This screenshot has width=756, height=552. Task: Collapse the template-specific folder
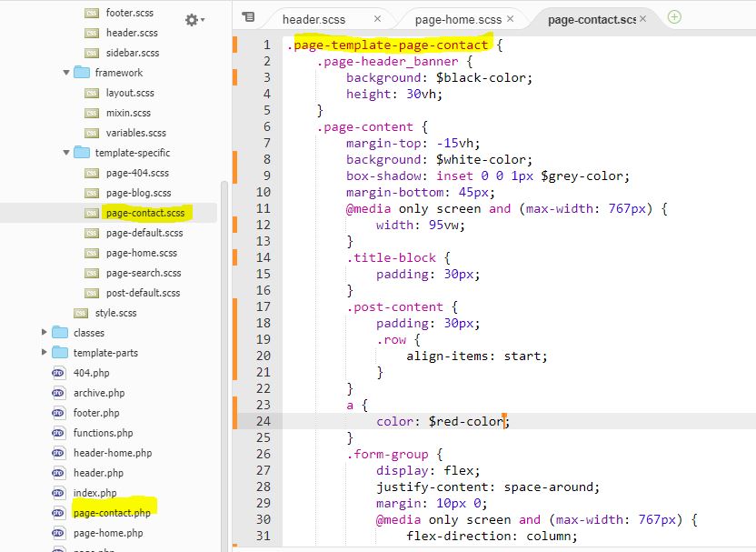coord(65,153)
